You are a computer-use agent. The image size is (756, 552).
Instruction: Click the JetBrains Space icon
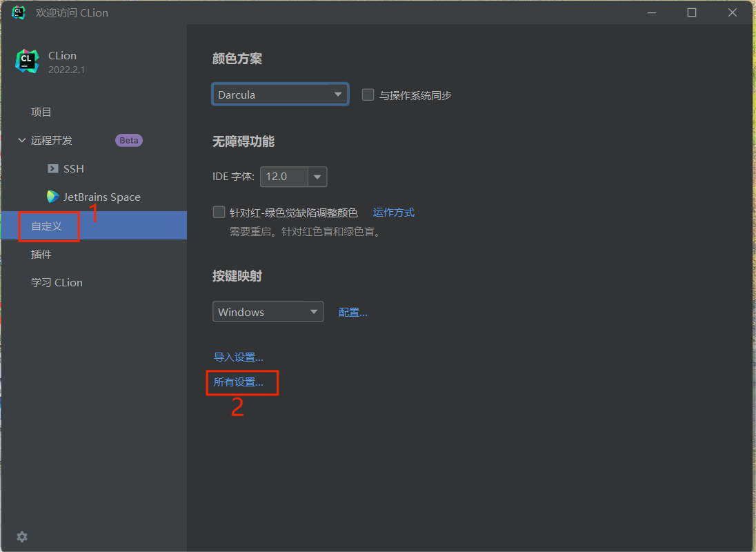click(x=52, y=197)
